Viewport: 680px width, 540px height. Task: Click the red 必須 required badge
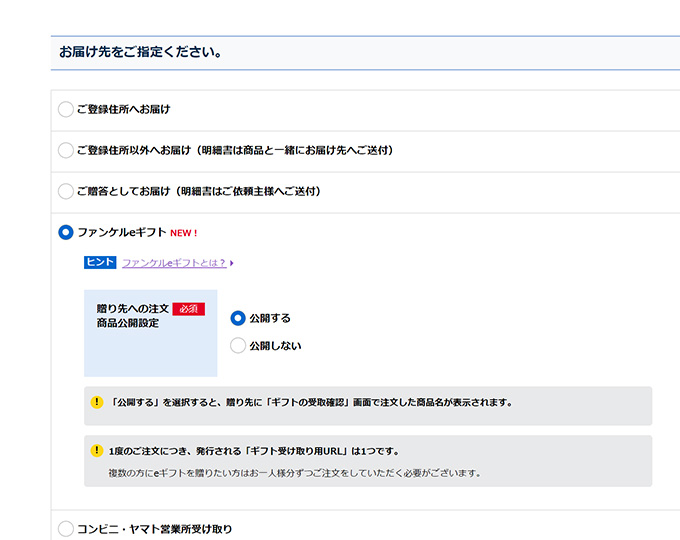point(188,309)
